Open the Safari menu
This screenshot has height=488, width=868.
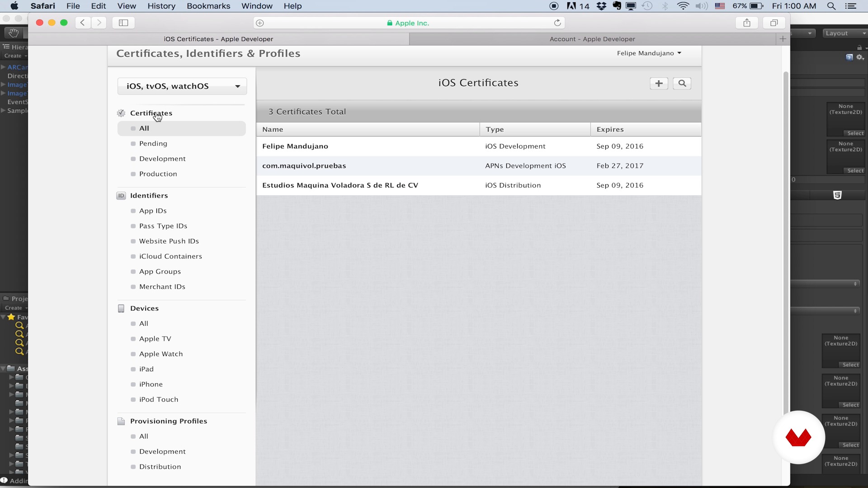click(x=43, y=6)
